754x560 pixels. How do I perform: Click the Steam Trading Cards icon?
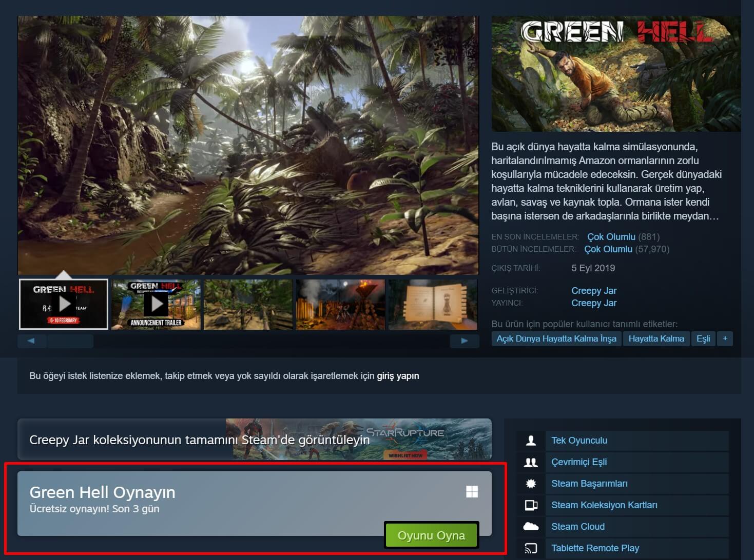531,505
